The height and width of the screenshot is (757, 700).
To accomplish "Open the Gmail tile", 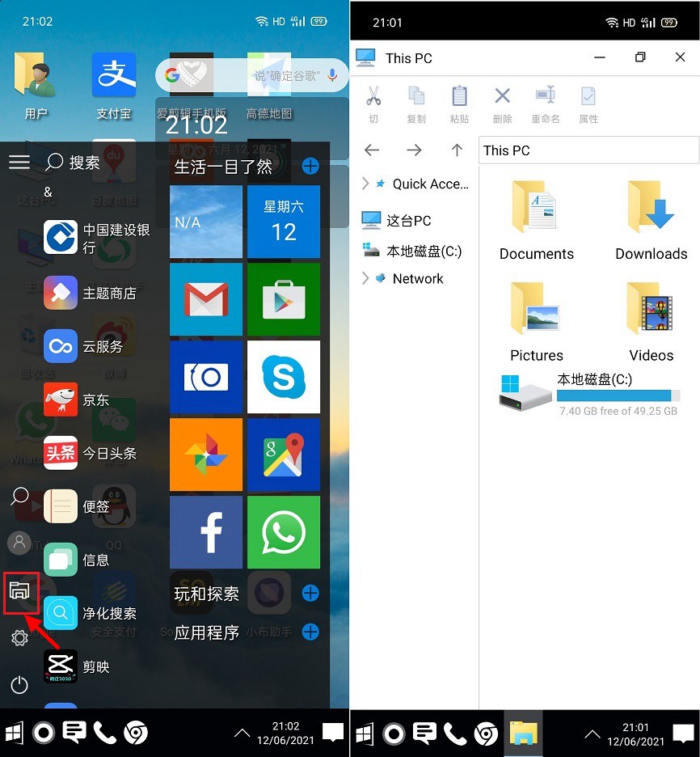I will click(x=206, y=299).
